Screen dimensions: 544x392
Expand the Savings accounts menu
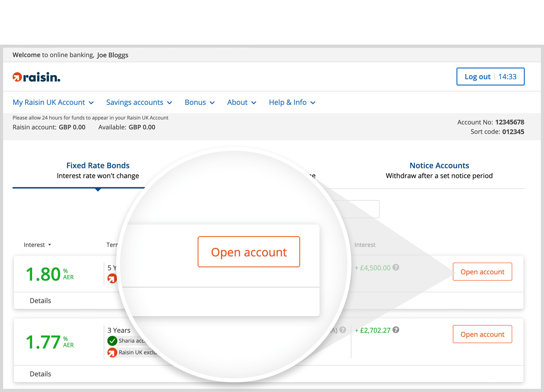click(x=139, y=102)
